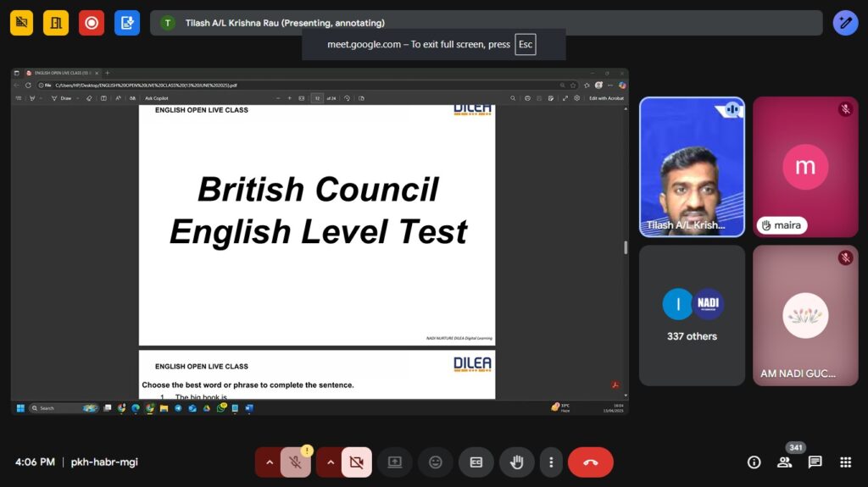
Task: Click the fit to width icon
Action: pyautogui.click(x=302, y=98)
